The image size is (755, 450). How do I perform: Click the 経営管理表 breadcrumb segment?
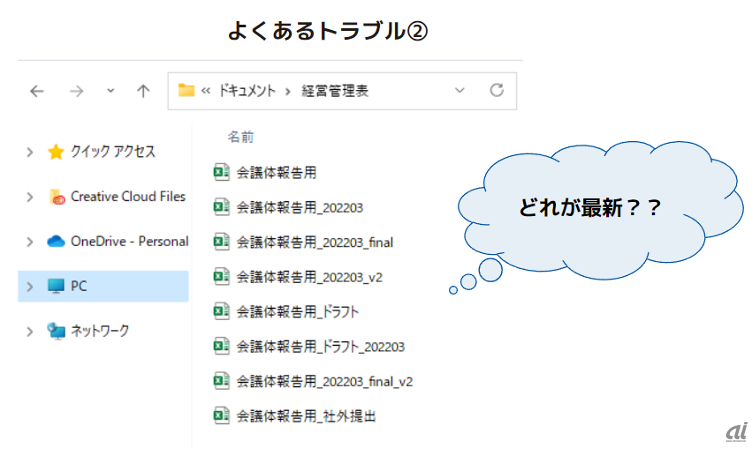[335, 90]
